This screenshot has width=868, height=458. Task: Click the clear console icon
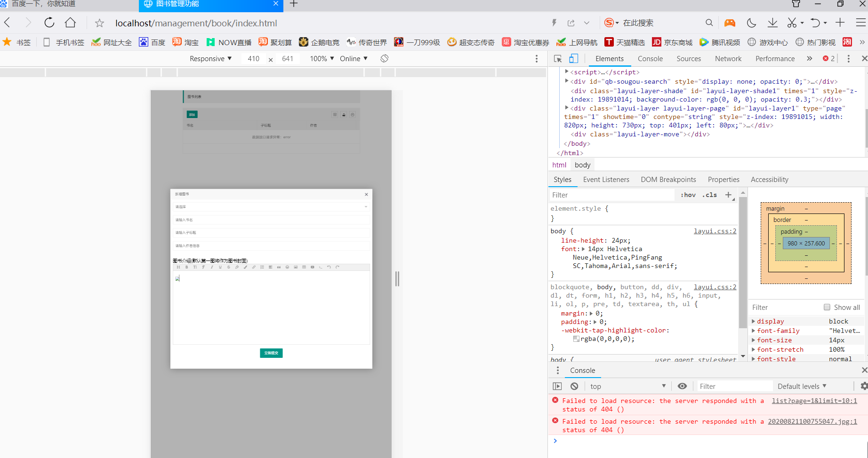point(574,386)
